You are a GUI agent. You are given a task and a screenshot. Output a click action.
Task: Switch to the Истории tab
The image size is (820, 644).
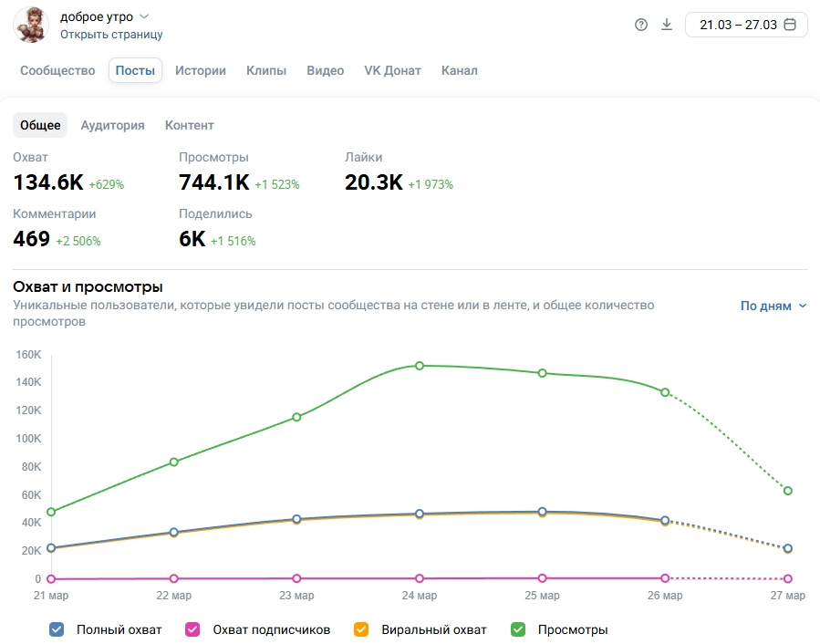(201, 71)
